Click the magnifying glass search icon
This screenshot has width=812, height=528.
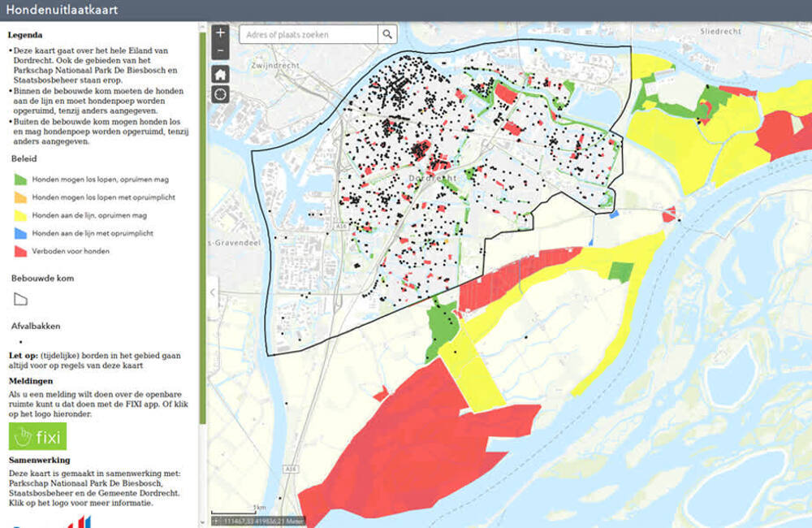click(388, 34)
